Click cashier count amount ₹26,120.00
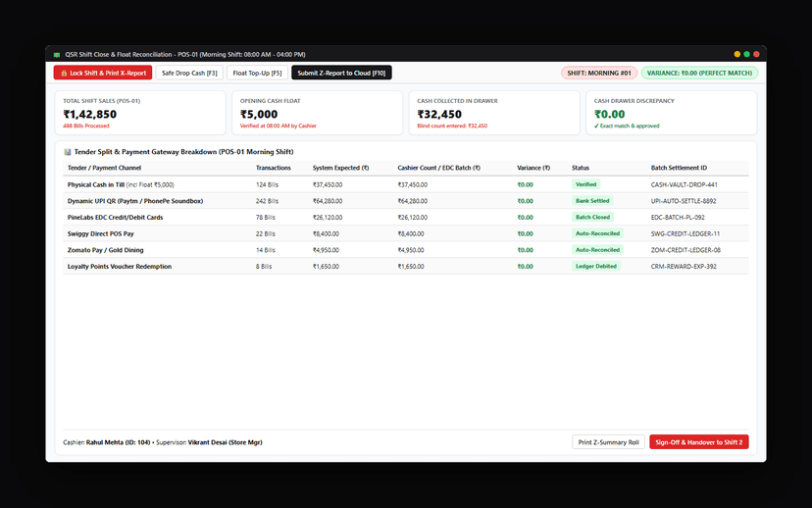This screenshot has width=812, height=508. point(412,218)
